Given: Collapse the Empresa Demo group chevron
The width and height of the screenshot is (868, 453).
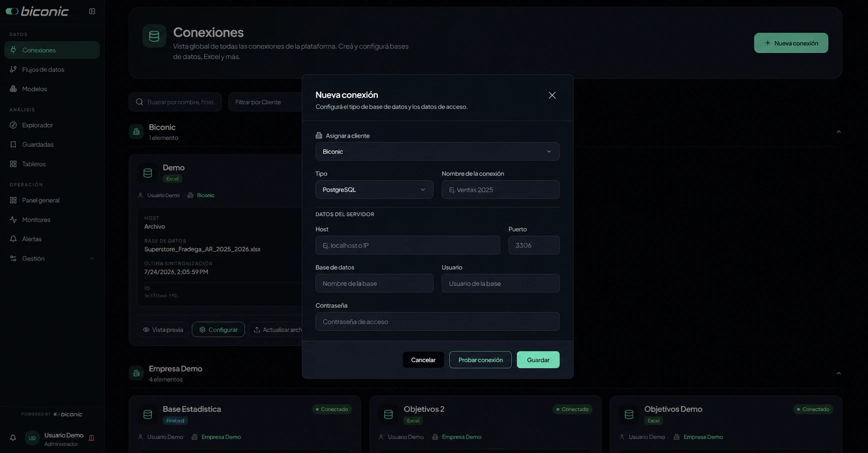Looking at the screenshot, I should click(x=838, y=373).
